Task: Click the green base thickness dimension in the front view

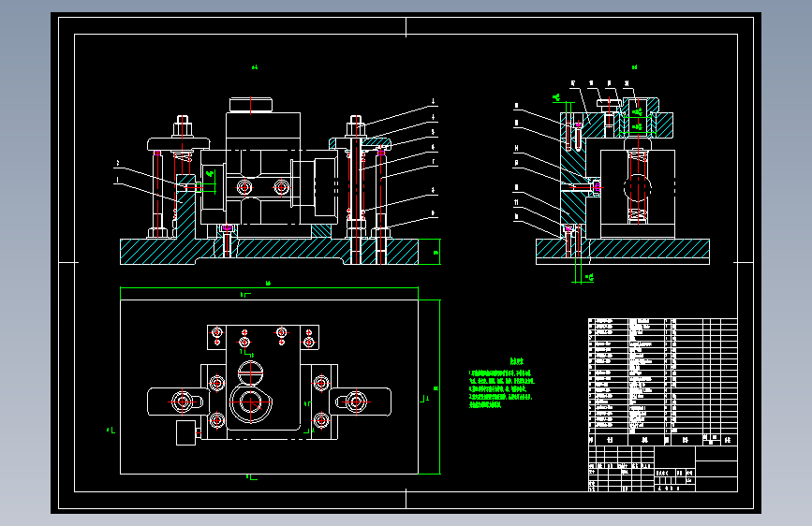Action: pyautogui.click(x=434, y=252)
